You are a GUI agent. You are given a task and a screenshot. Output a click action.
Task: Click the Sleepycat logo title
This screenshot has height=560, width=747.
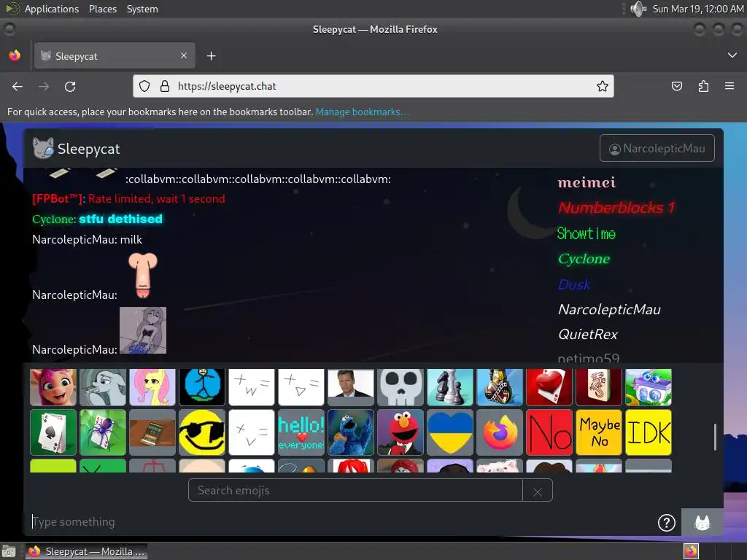pos(76,149)
